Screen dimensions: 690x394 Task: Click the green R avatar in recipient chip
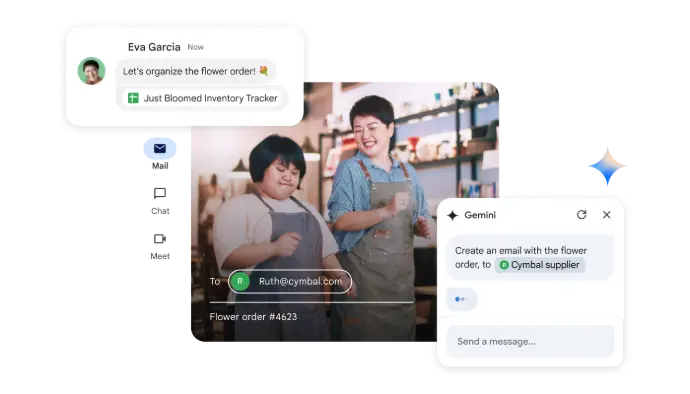click(240, 281)
